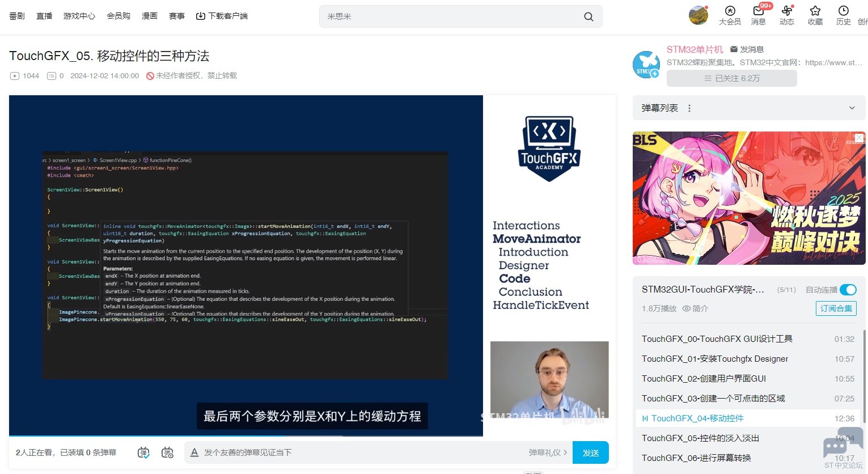Screen dimensions: 868x474
Task: Expand the 弹幕列表 panel with the chevron
Action: pos(852,108)
